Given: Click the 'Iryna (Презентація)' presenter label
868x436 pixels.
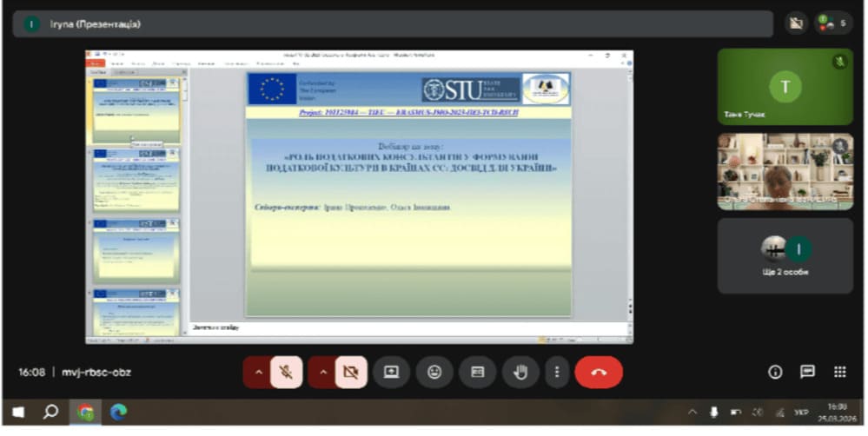Looking at the screenshot, I should [x=95, y=23].
